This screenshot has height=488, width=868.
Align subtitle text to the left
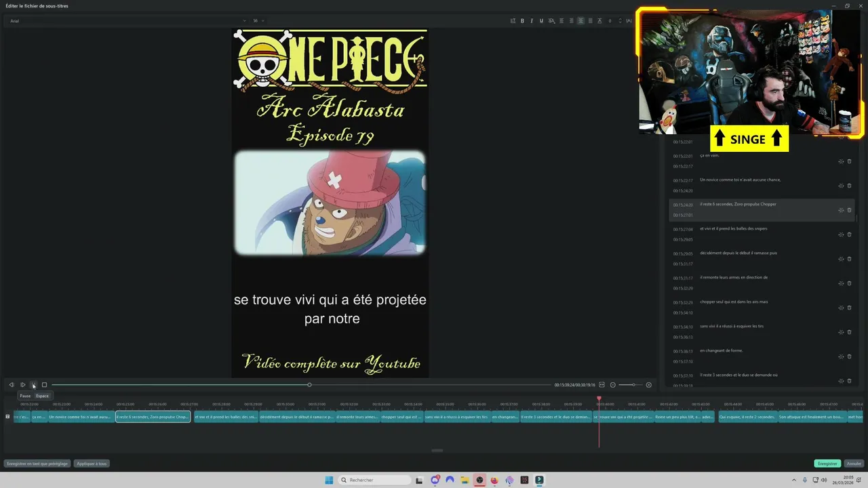tap(561, 21)
